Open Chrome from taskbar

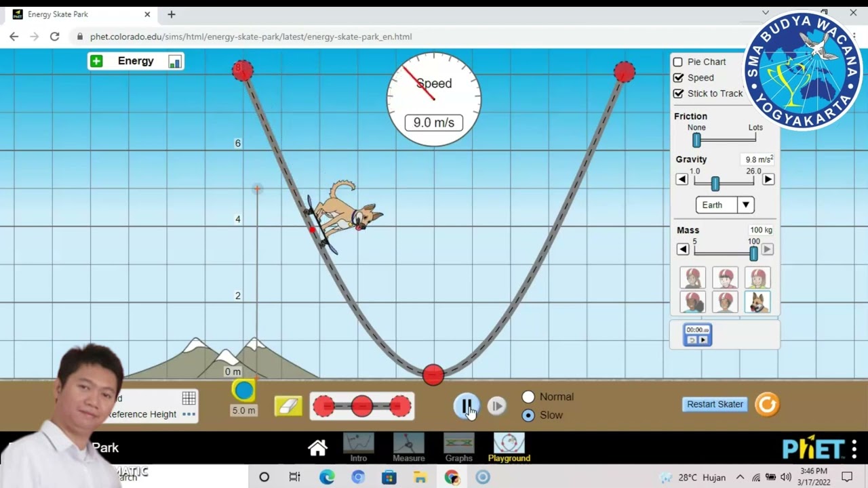(452, 477)
